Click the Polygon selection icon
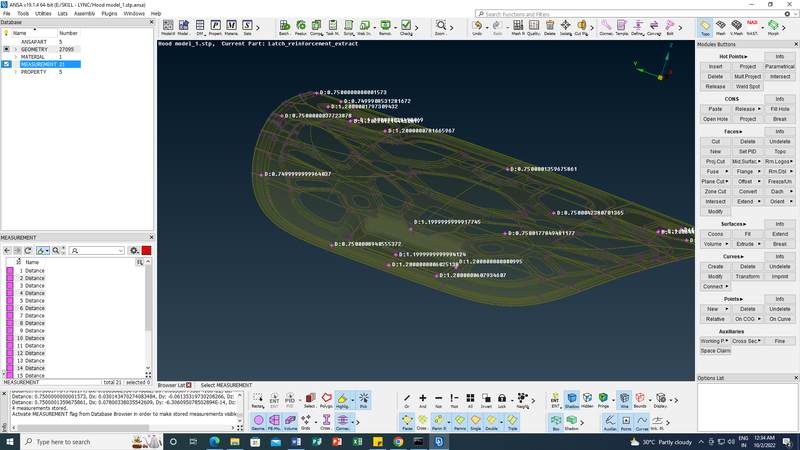 coord(326,400)
